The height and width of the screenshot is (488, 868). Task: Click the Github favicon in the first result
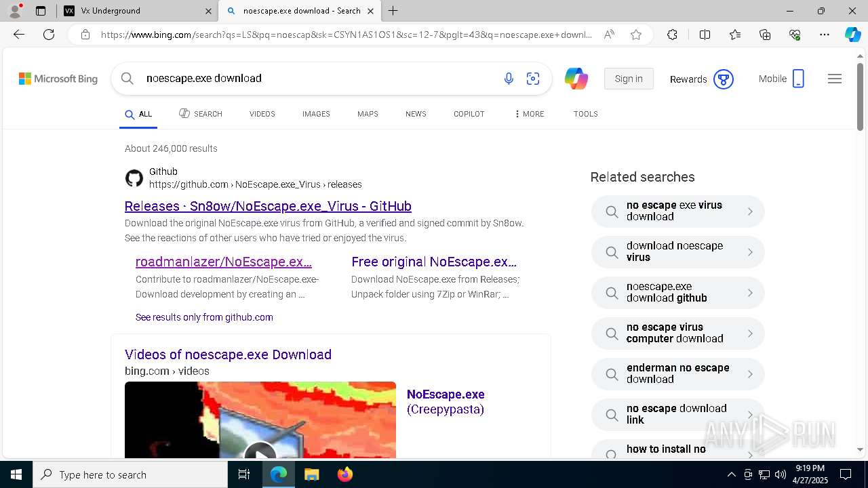tap(134, 178)
